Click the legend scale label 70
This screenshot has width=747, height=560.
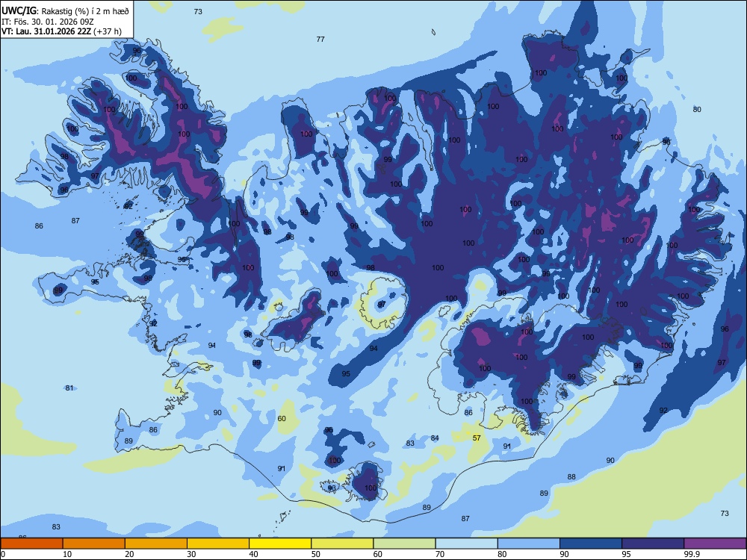440,554
